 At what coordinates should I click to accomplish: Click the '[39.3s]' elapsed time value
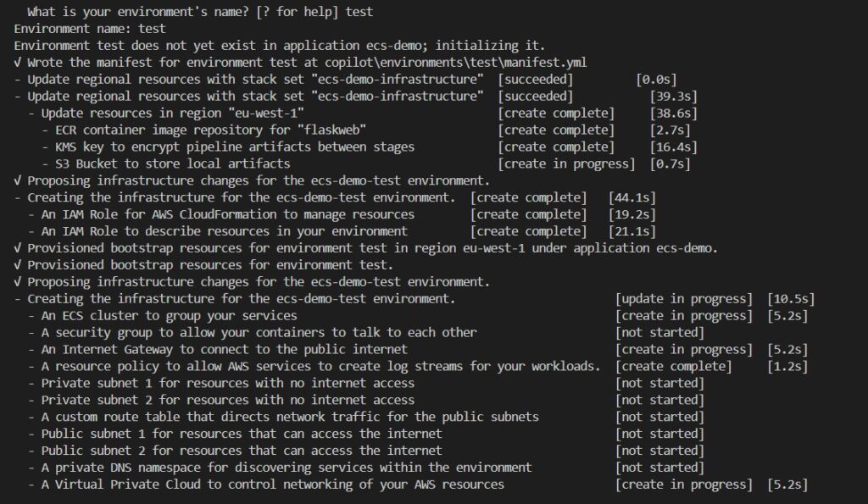coord(674,97)
